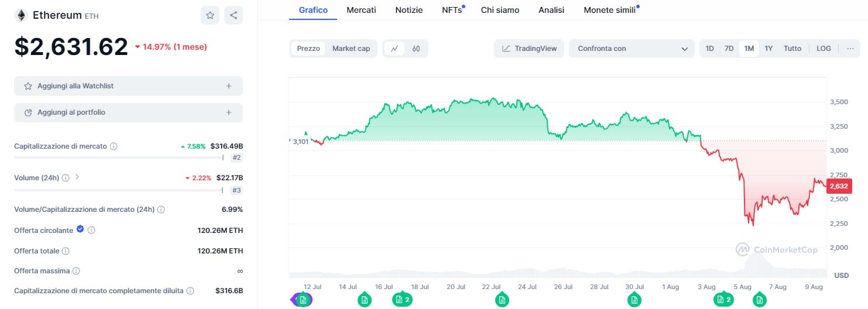
Task: Click the TradingView button
Action: click(x=529, y=49)
